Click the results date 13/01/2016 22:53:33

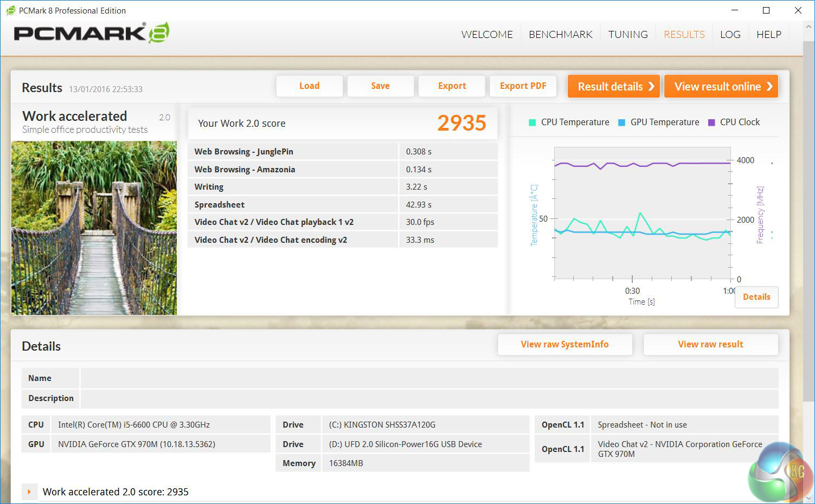pos(106,89)
